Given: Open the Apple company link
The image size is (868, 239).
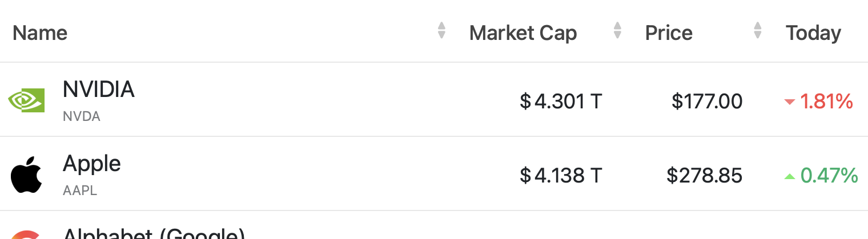Looking at the screenshot, I should [92, 164].
